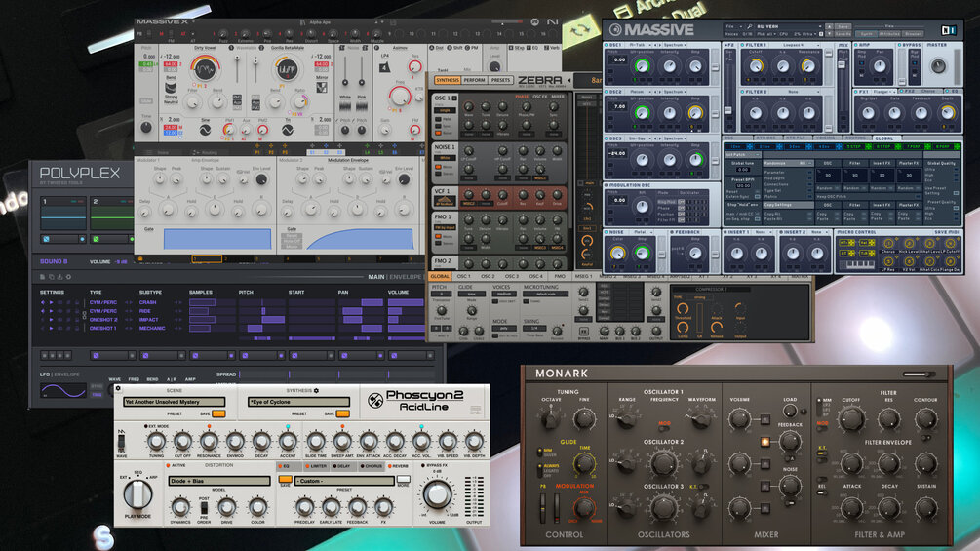Click the NI logo in Massive X header
This screenshot has height=551, width=980.
553,21
